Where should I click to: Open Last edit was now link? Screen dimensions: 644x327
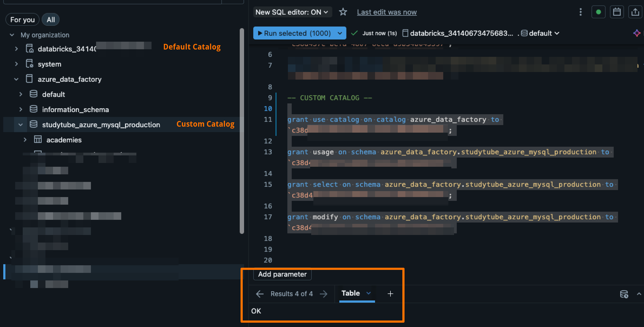(387, 12)
